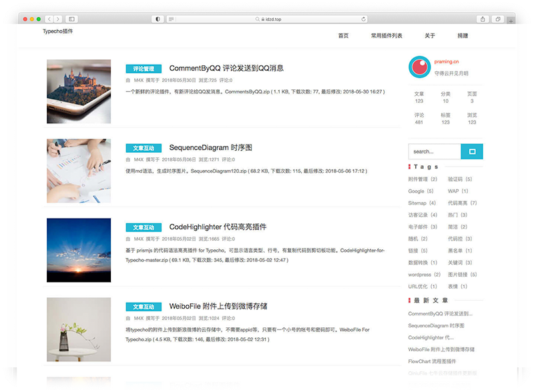Image resolution: width=534 pixels, height=392 pixels.
Task: Select the wordpress (2) tag
Action: click(x=425, y=275)
